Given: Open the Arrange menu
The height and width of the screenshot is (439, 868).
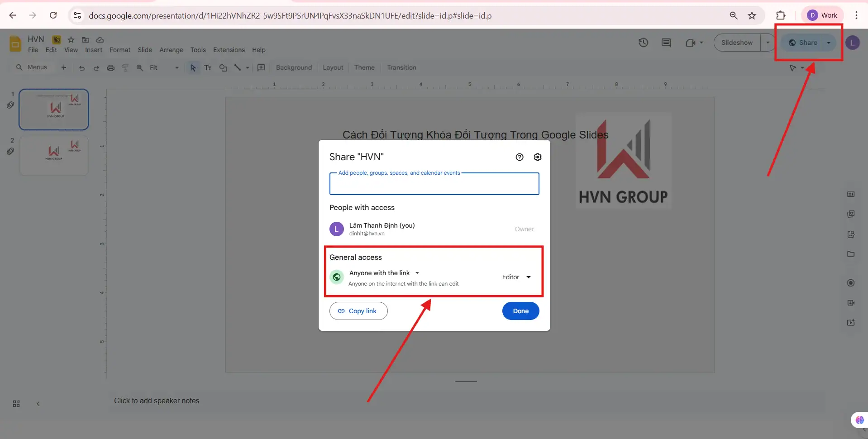Looking at the screenshot, I should [x=171, y=50].
